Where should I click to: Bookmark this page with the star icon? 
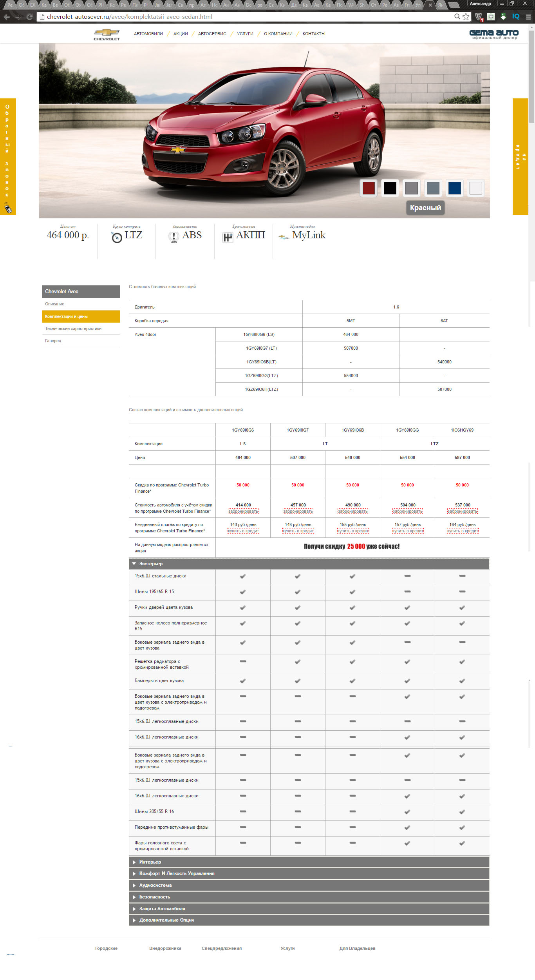(x=466, y=17)
